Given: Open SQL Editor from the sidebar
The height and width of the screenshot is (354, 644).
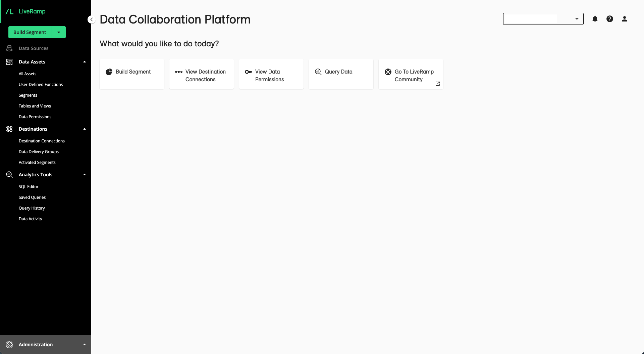Looking at the screenshot, I should click(29, 187).
